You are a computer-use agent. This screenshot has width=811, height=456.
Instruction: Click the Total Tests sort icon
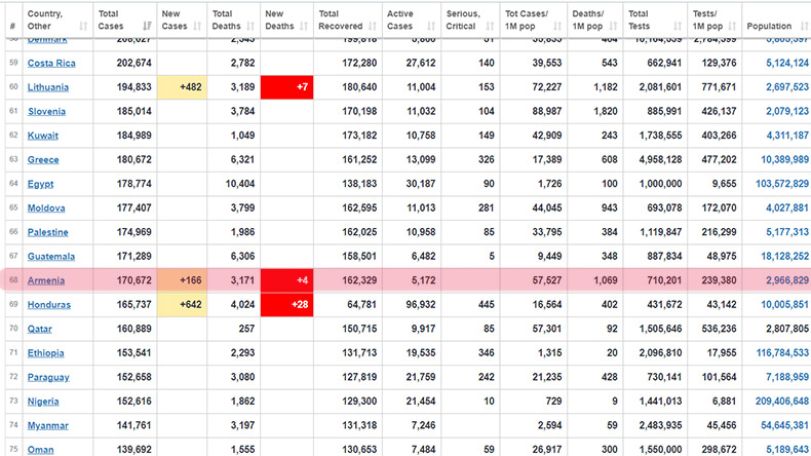(x=678, y=26)
